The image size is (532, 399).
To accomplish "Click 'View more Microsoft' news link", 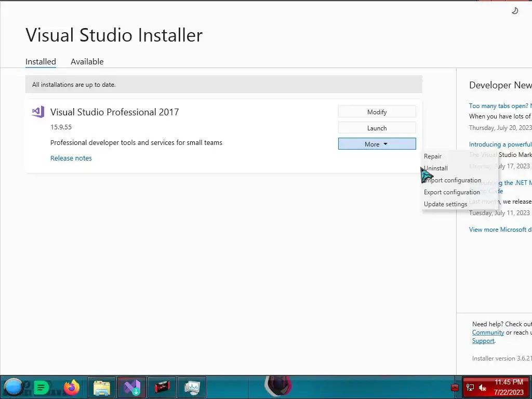I will click(500, 229).
